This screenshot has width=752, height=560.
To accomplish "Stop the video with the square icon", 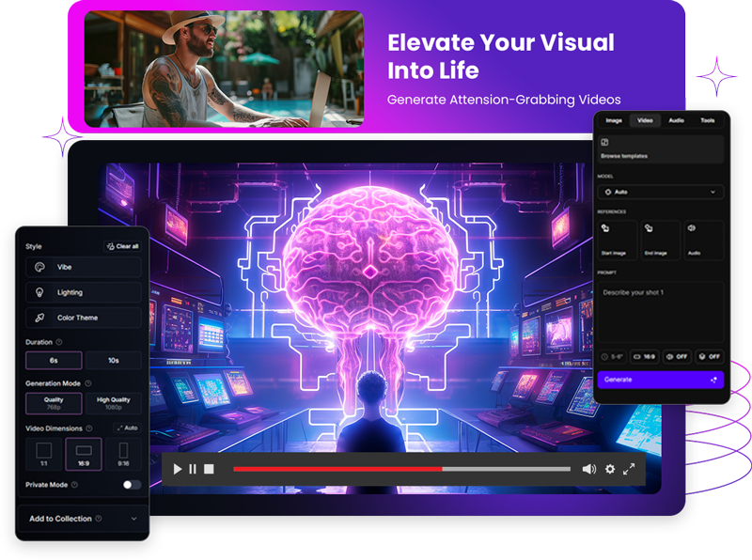I will tap(209, 469).
